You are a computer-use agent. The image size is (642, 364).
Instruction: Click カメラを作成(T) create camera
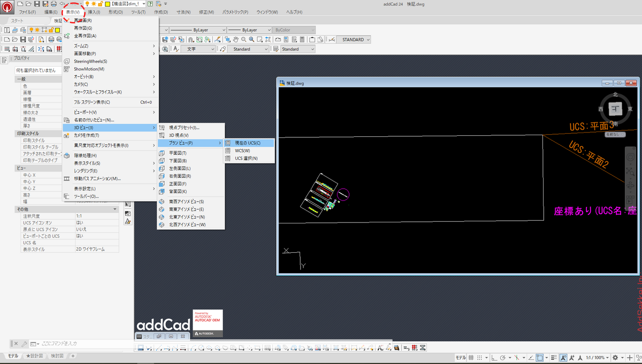pos(110,135)
